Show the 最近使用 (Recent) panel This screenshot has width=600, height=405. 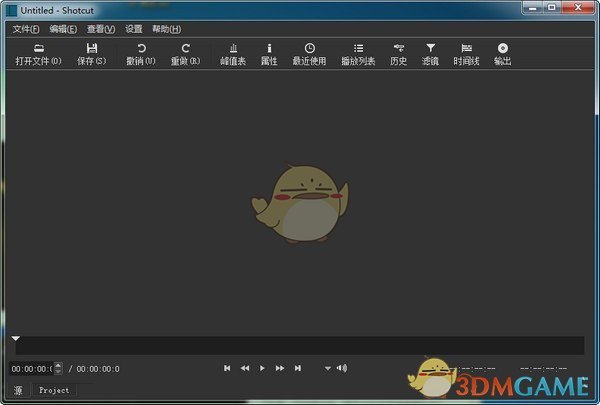[x=309, y=54]
